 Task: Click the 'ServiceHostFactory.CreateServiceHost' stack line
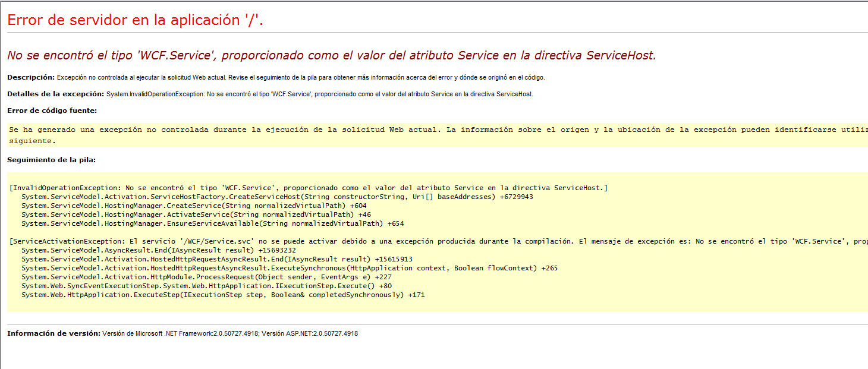[277, 197]
